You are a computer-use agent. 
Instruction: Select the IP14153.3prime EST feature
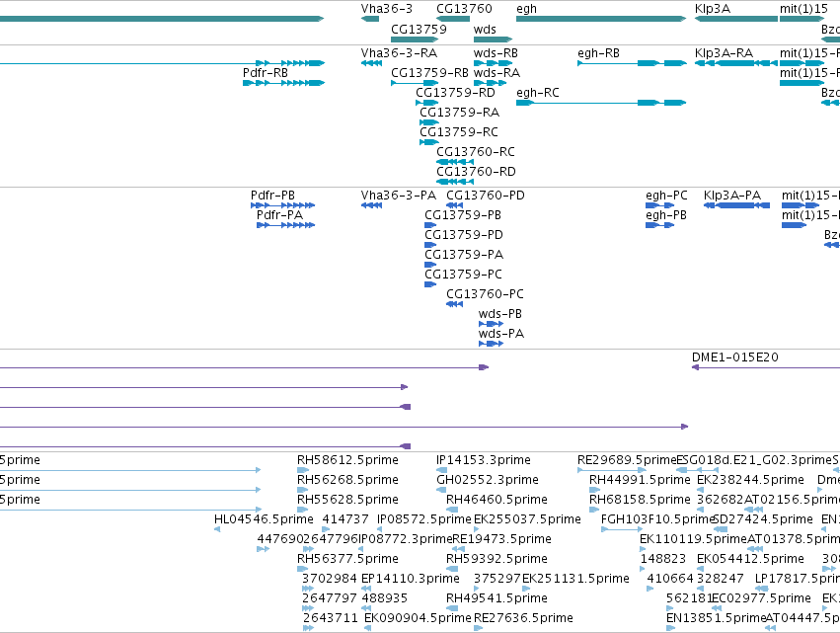point(442,470)
